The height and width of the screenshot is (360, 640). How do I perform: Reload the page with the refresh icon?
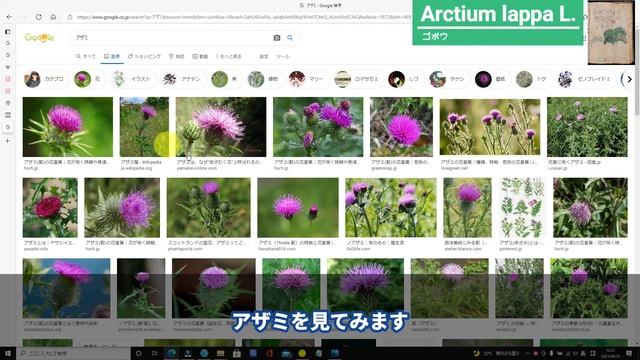38,17
